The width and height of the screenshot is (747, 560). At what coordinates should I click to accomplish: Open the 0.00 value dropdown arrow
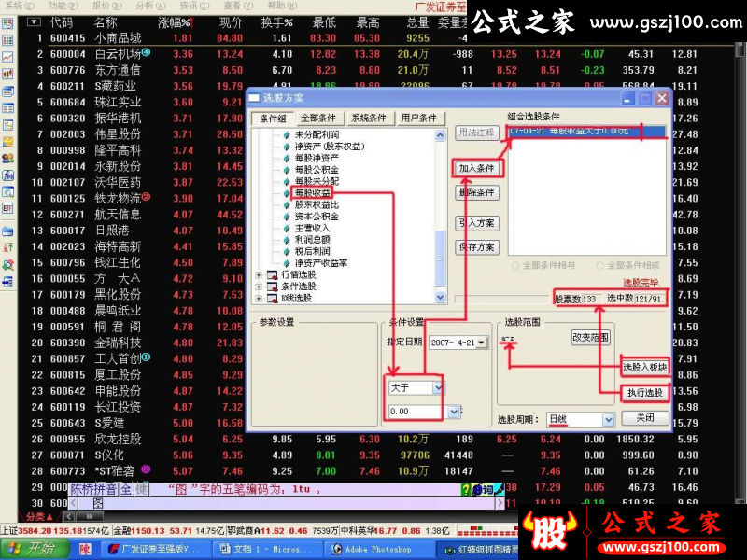click(x=454, y=412)
